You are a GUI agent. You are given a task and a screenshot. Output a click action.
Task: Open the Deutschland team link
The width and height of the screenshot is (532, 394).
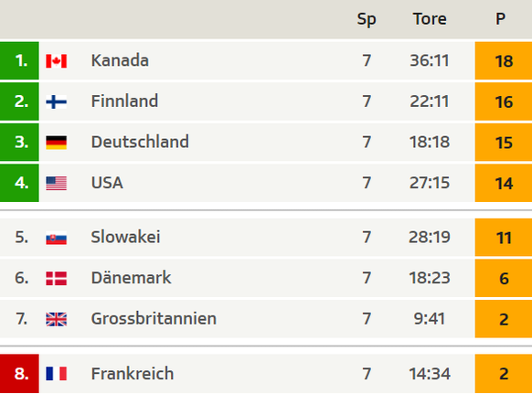(140, 142)
